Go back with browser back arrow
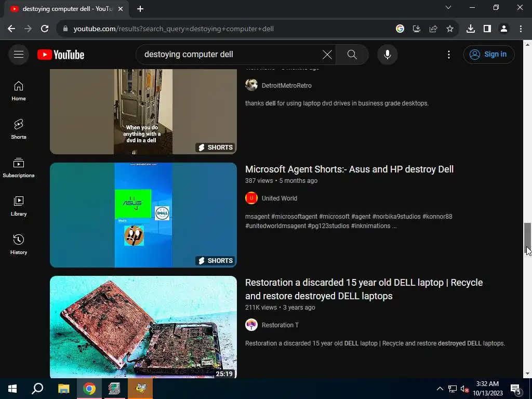This screenshot has height=399, width=532. tap(11, 29)
